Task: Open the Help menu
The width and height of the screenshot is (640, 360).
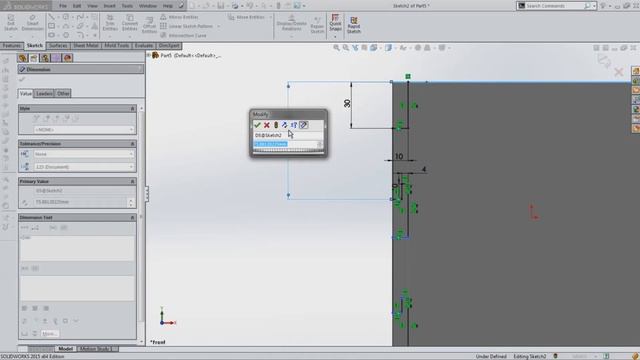Action: pyautogui.click(x=168, y=6)
